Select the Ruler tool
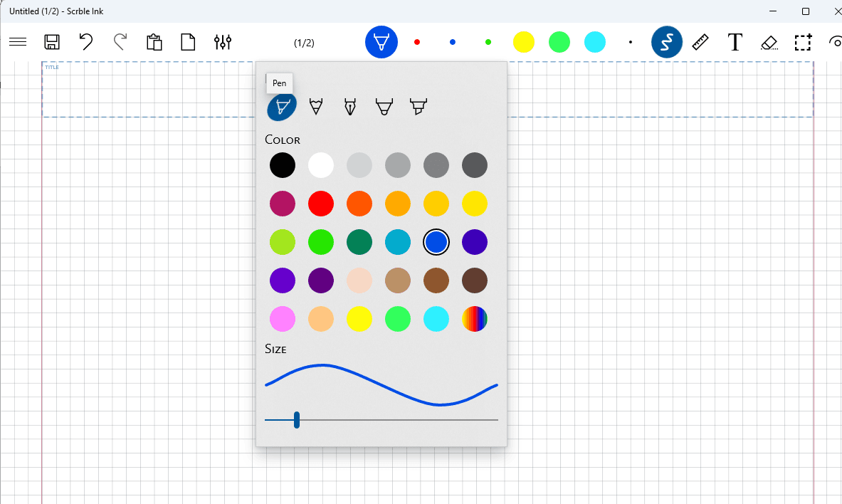Screen dimensions: 842x504 coord(700,42)
